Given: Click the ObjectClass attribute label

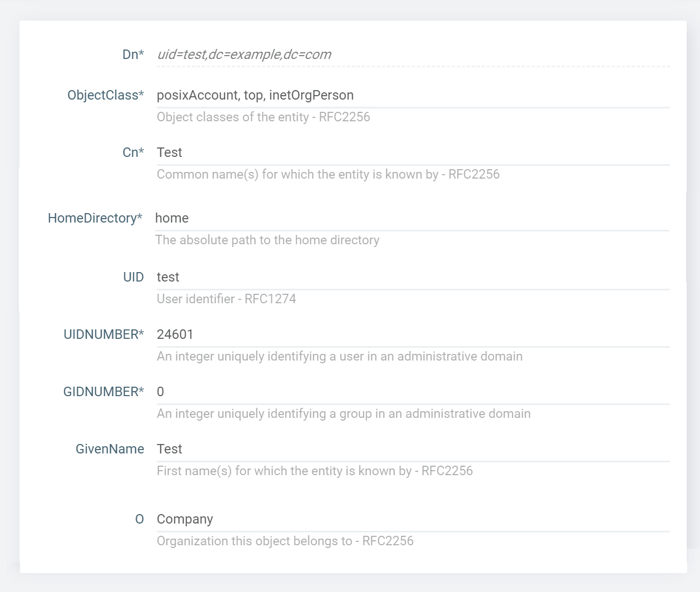Looking at the screenshot, I should click(106, 95).
